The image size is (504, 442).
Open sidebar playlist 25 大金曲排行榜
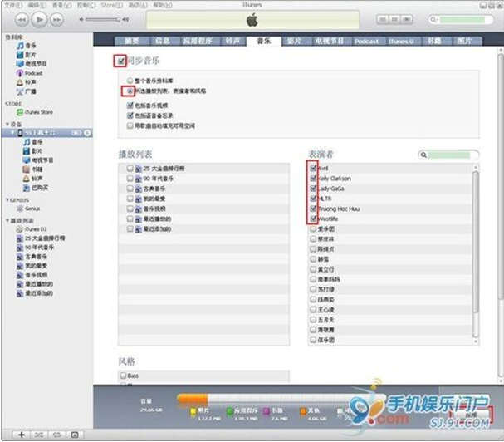pyautogui.click(x=41, y=238)
